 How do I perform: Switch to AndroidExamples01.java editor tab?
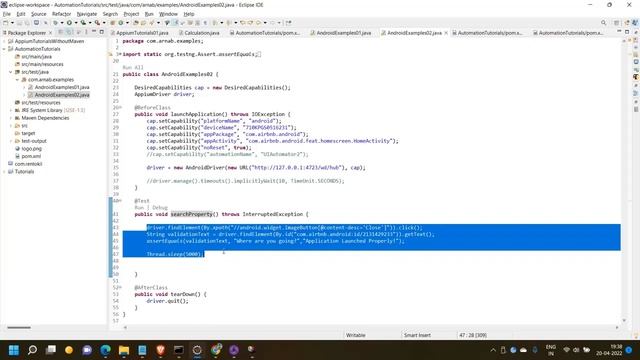coord(340,33)
